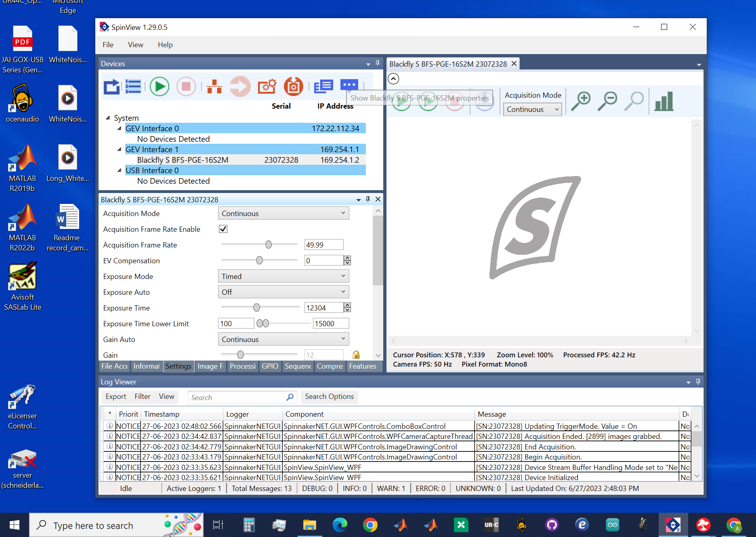
Task: Collapse the GEV Interface 1 tree node
Action: 119,149
